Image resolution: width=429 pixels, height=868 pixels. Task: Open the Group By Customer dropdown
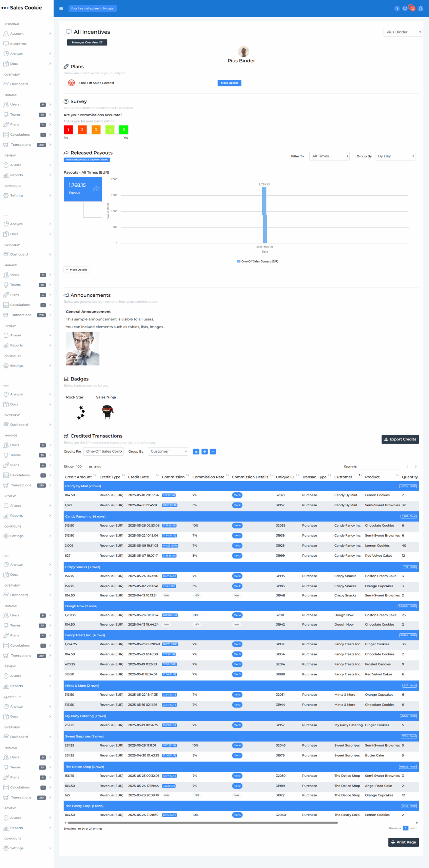(168, 451)
